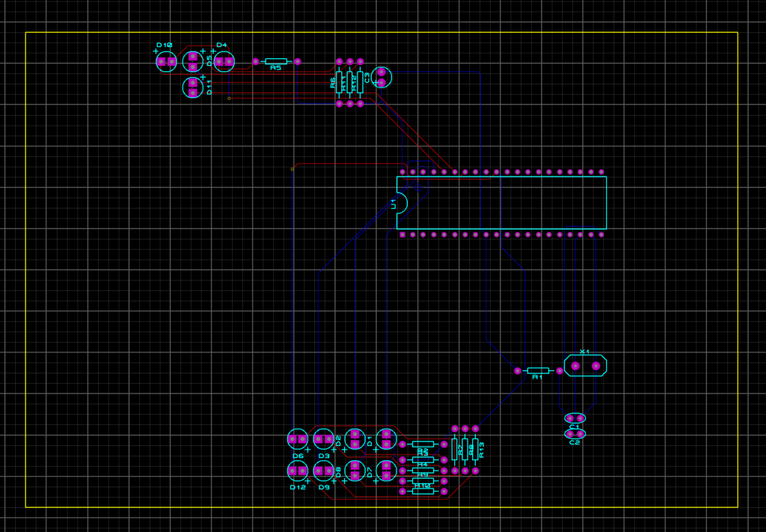The image size is (766, 532).
Task: Click the D10 LED footprint
Action: click(x=166, y=61)
